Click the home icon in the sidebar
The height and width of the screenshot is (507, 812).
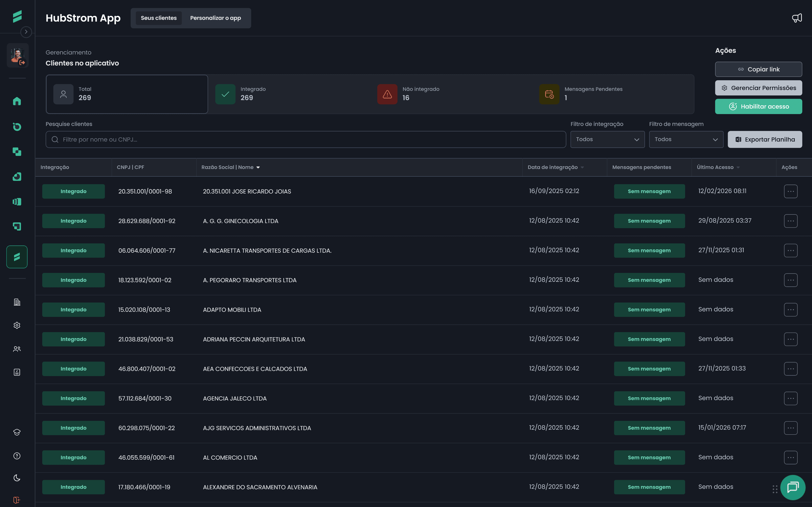pyautogui.click(x=17, y=101)
